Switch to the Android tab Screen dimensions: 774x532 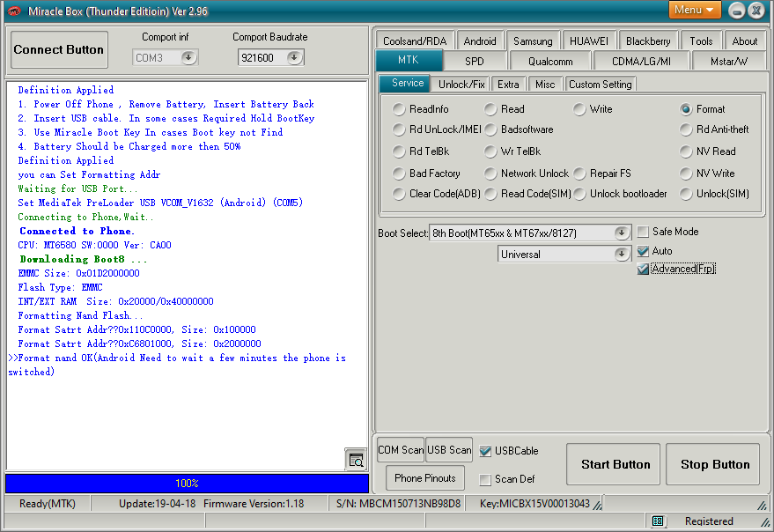click(480, 41)
